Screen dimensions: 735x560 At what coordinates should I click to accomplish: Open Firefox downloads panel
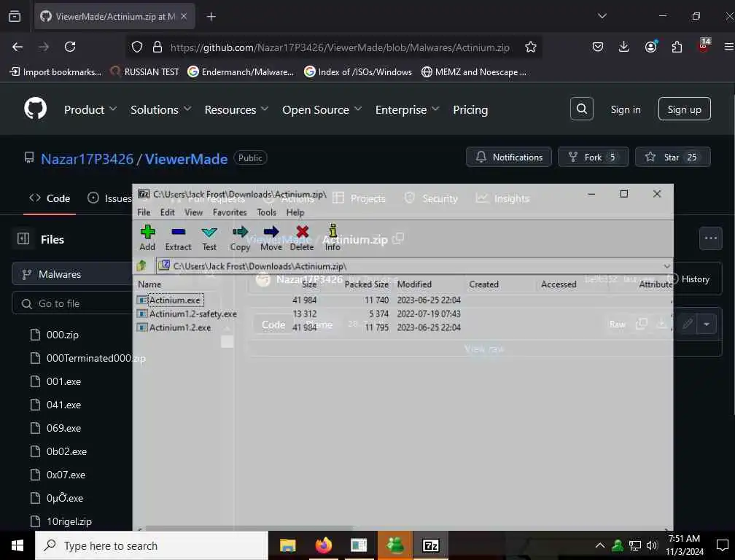point(624,47)
